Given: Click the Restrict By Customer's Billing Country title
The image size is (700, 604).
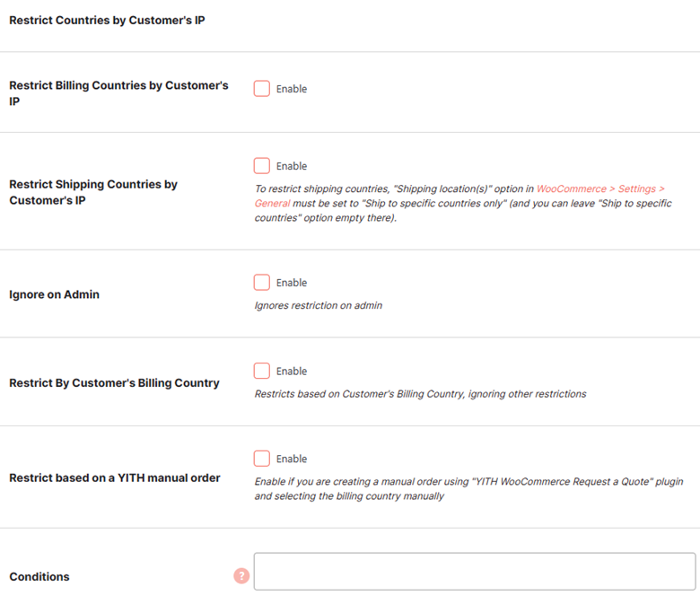Looking at the screenshot, I should [114, 383].
